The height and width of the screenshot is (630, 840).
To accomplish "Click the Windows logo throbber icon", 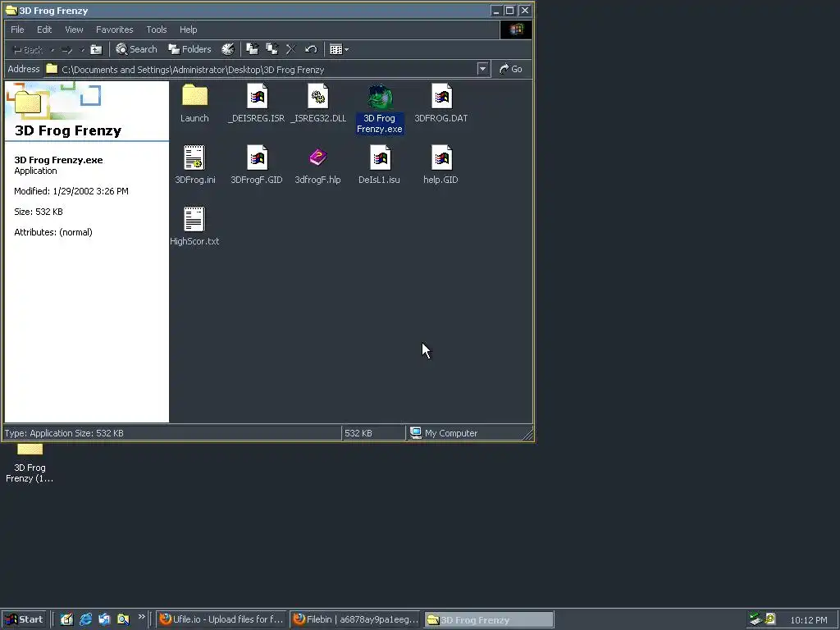I will (516, 30).
